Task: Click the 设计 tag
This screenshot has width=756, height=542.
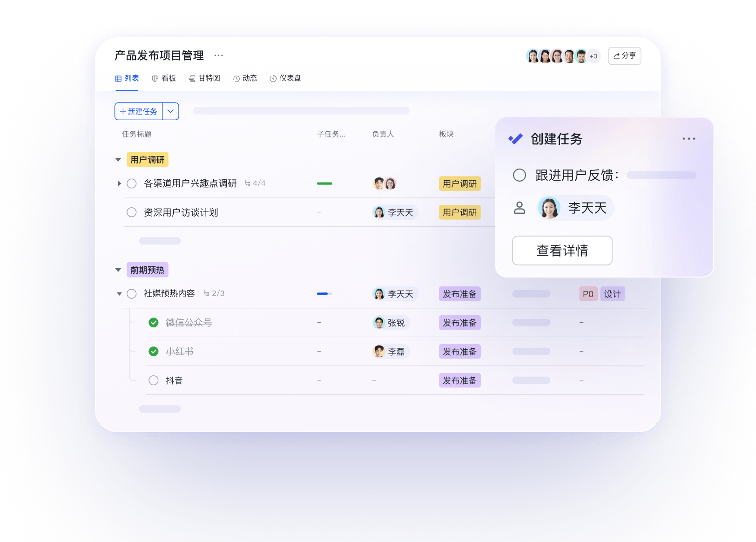Action: [612, 294]
